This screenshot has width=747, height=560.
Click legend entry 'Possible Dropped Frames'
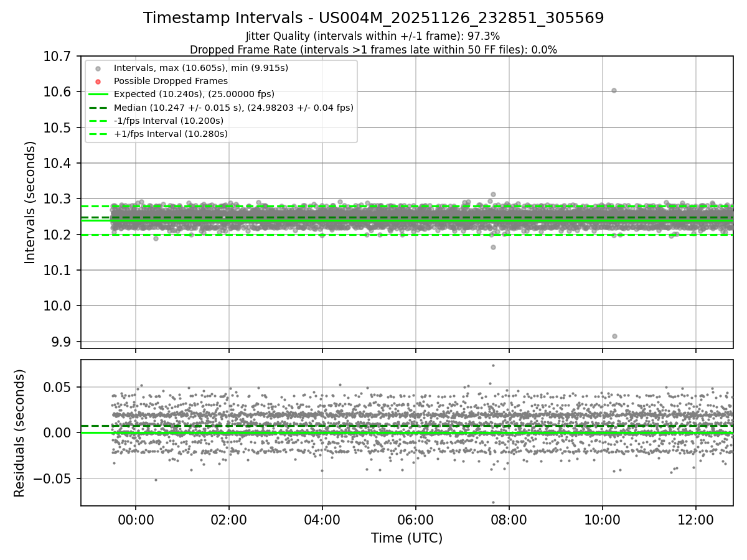pos(171,81)
